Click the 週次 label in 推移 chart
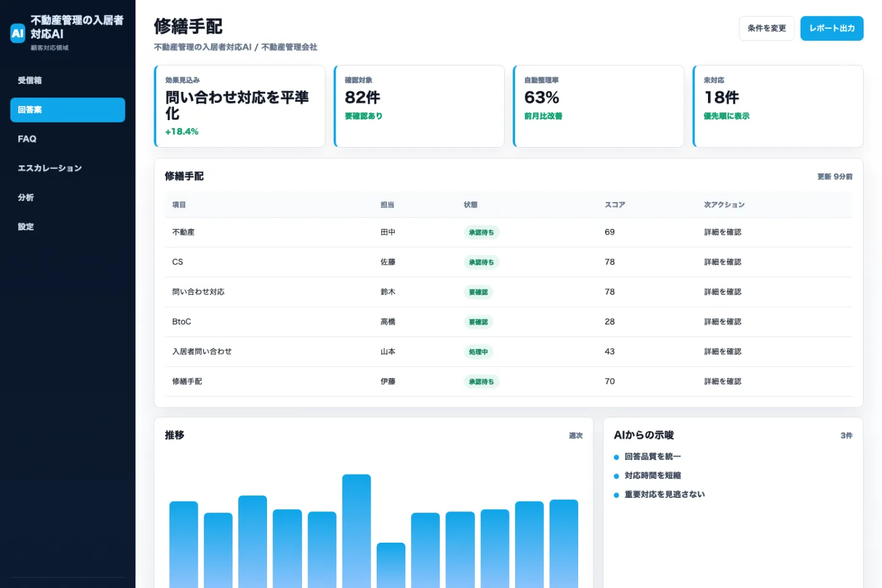 576,435
